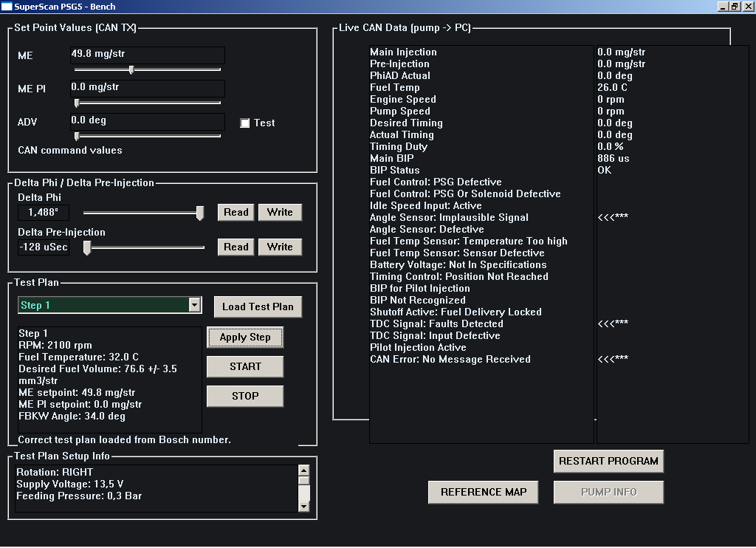Click Load Test Plan button

258,306
